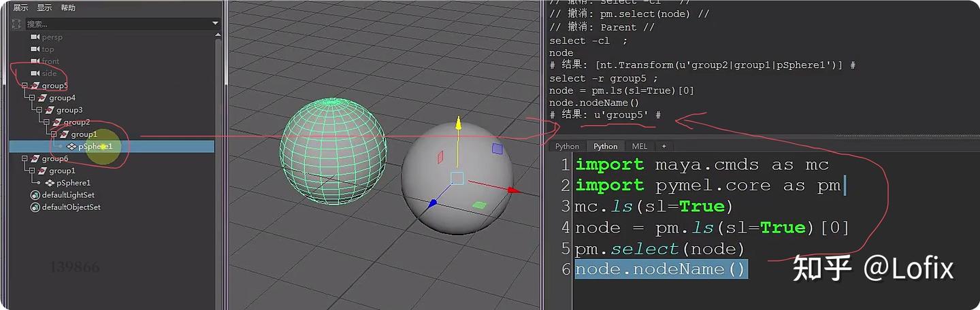The height and width of the screenshot is (310, 980).
Task: Click the group6 transform node icon
Action: tap(35, 158)
